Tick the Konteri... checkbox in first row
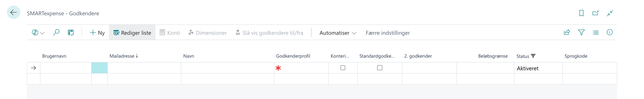 pyautogui.click(x=343, y=68)
